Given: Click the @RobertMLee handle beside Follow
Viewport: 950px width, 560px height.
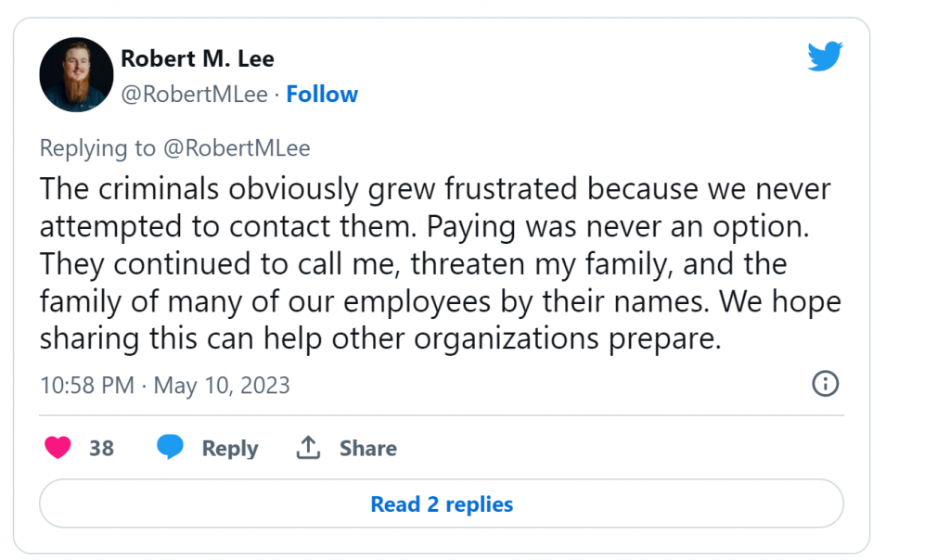Looking at the screenshot, I should pyautogui.click(x=194, y=95).
